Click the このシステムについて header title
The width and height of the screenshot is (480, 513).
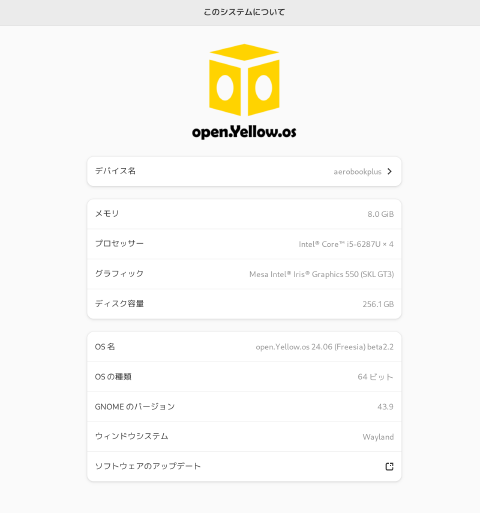[x=244, y=12]
